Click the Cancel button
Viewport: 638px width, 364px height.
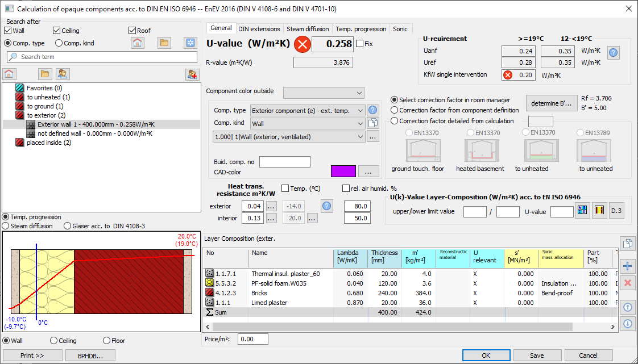(x=589, y=355)
